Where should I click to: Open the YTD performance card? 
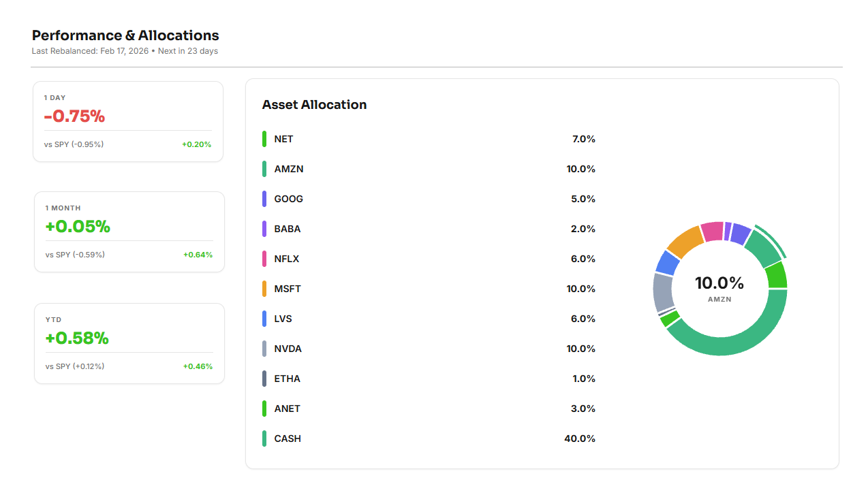(x=129, y=344)
